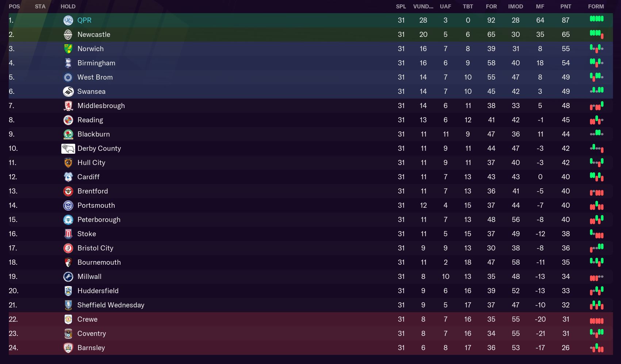Sort by the FORM column header
This screenshot has width=621, height=364.
click(596, 7)
